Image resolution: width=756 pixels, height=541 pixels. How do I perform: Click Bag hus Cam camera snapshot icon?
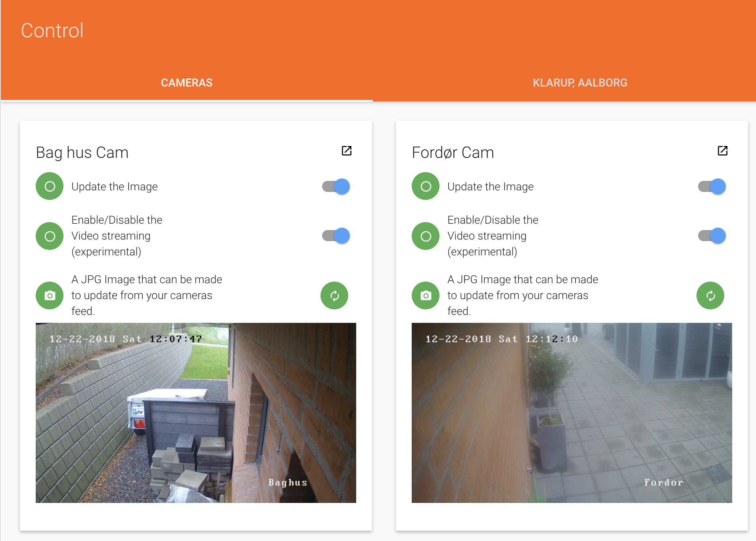(x=50, y=295)
